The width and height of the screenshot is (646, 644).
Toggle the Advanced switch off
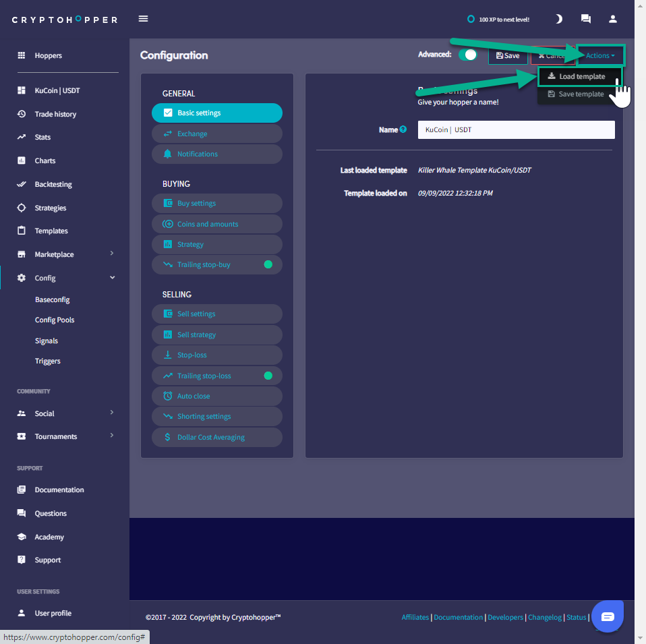468,55
